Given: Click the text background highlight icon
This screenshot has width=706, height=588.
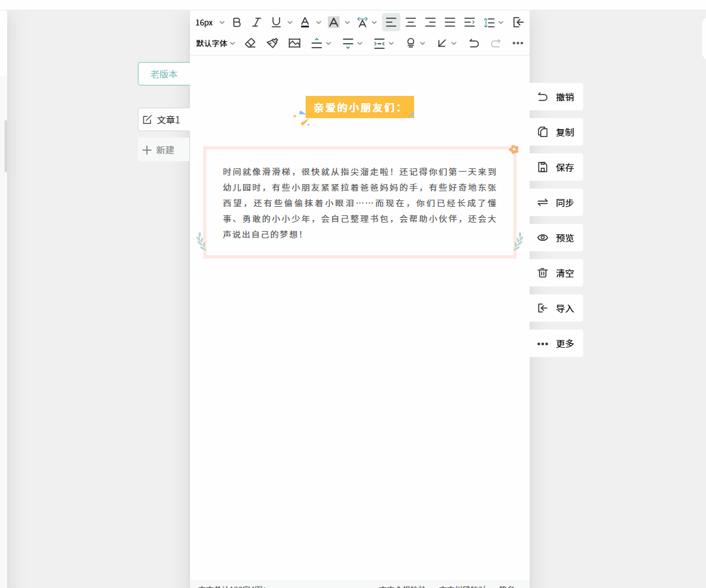Looking at the screenshot, I should (334, 22).
